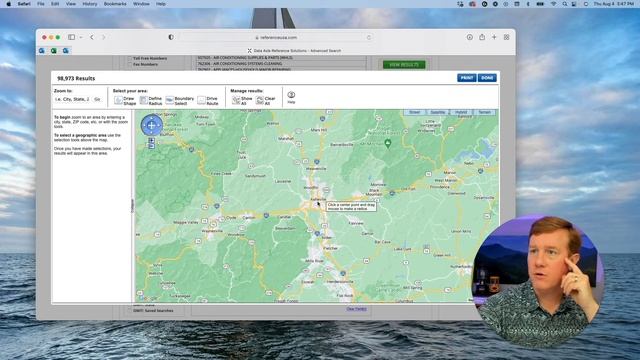Switch the map to Terrain view

click(x=484, y=112)
